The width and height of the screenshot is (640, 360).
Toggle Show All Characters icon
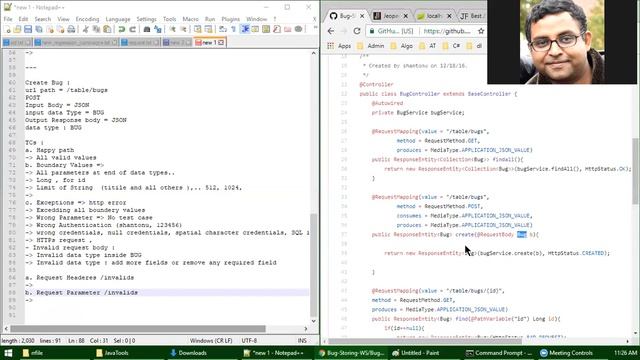coord(234,29)
